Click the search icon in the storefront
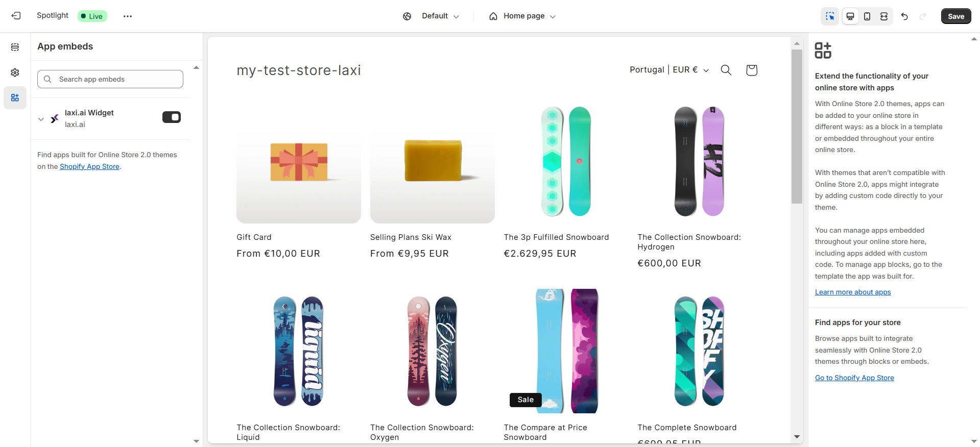Viewport: 980px width, 447px height. coord(726,70)
